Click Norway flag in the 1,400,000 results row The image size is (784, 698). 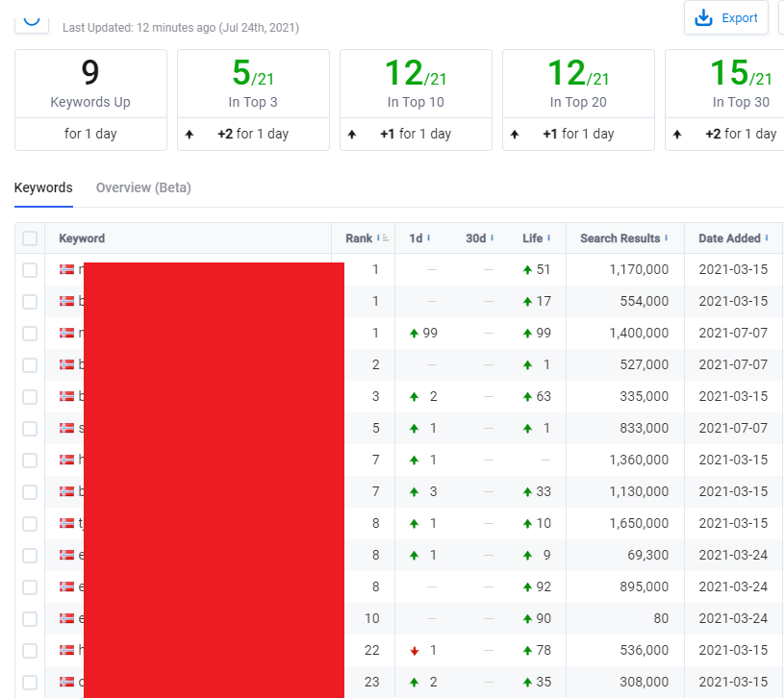tap(66, 334)
